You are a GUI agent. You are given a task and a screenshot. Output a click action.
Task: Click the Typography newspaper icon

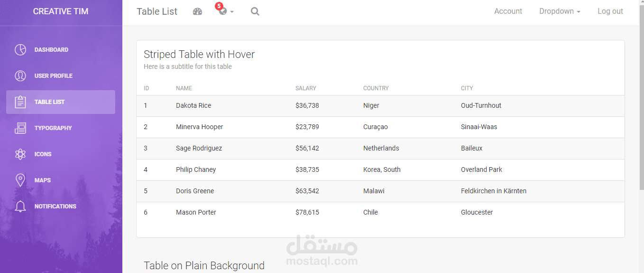[x=20, y=128]
